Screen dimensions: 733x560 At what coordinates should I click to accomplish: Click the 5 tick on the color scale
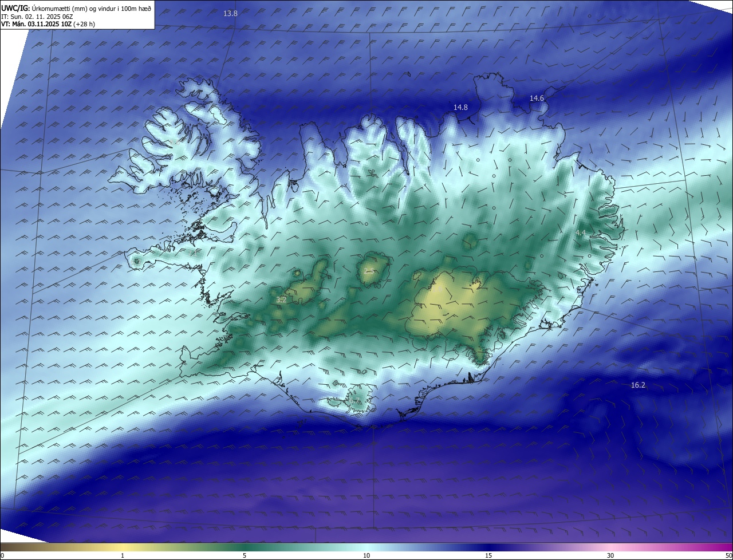point(245,555)
